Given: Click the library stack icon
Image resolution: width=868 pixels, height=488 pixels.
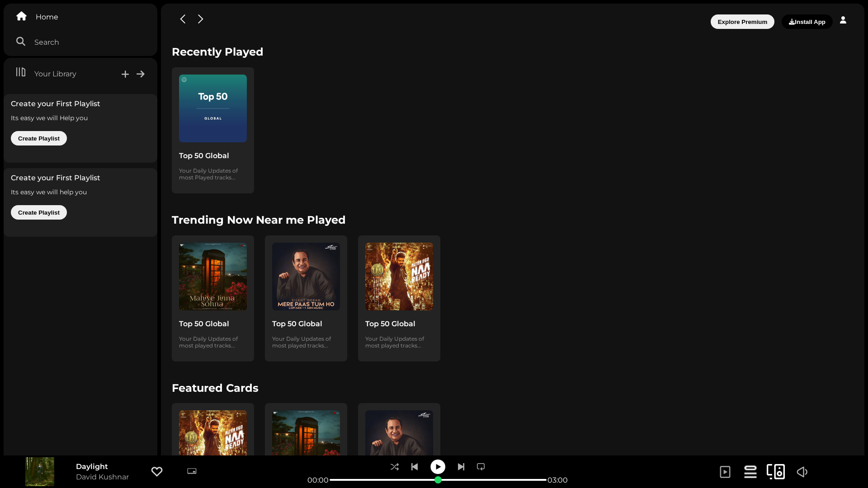Looking at the screenshot, I should pyautogui.click(x=21, y=72).
